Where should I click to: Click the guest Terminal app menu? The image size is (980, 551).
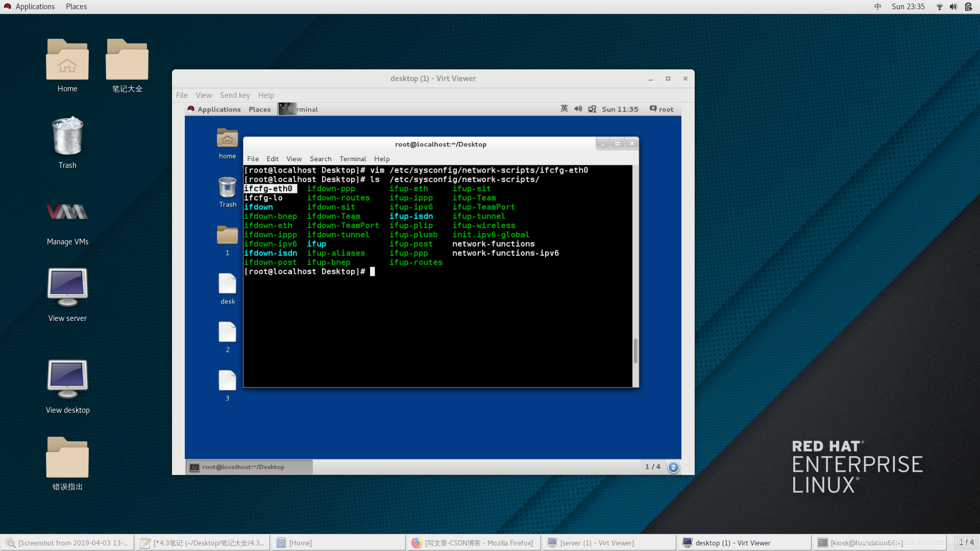click(299, 109)
